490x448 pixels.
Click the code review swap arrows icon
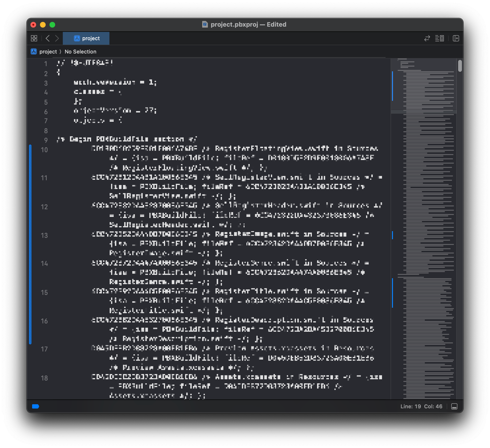427,38
